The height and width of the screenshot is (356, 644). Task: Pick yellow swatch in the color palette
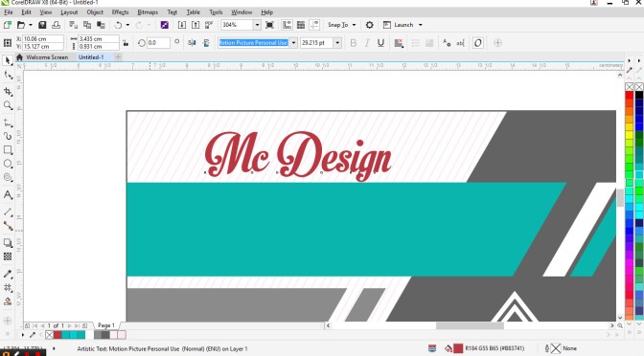(629, 135)
